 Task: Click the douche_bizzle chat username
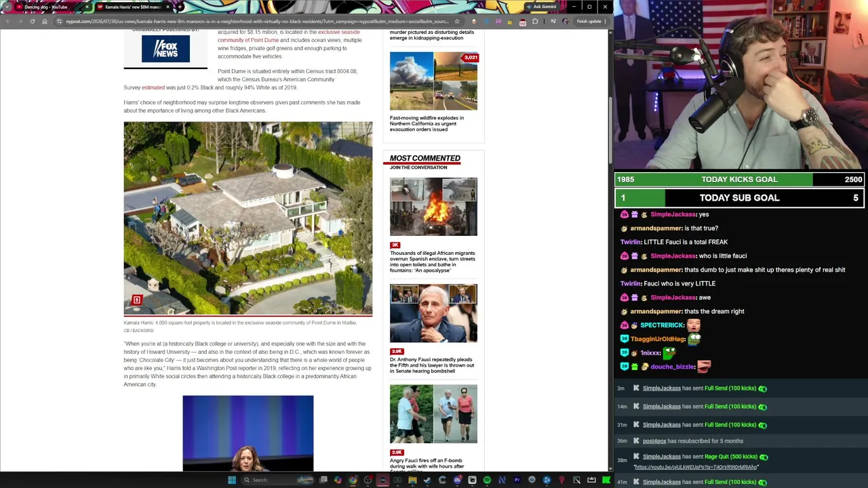pos(673,367)
